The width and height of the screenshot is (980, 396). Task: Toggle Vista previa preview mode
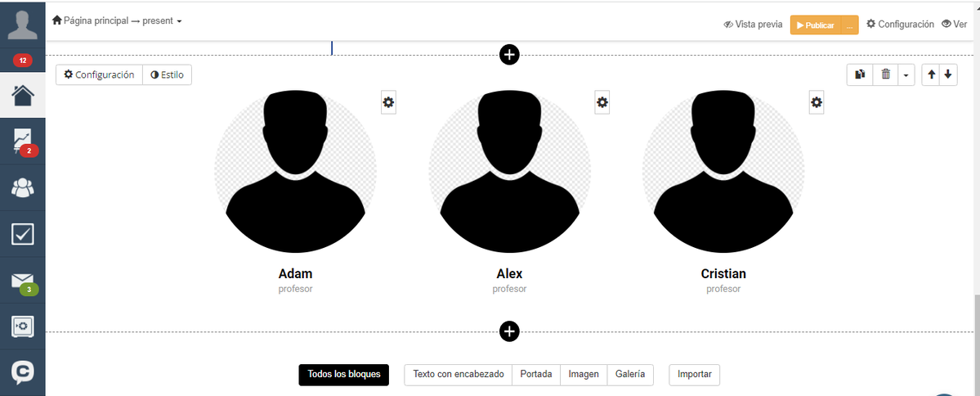tap(753, 25)
